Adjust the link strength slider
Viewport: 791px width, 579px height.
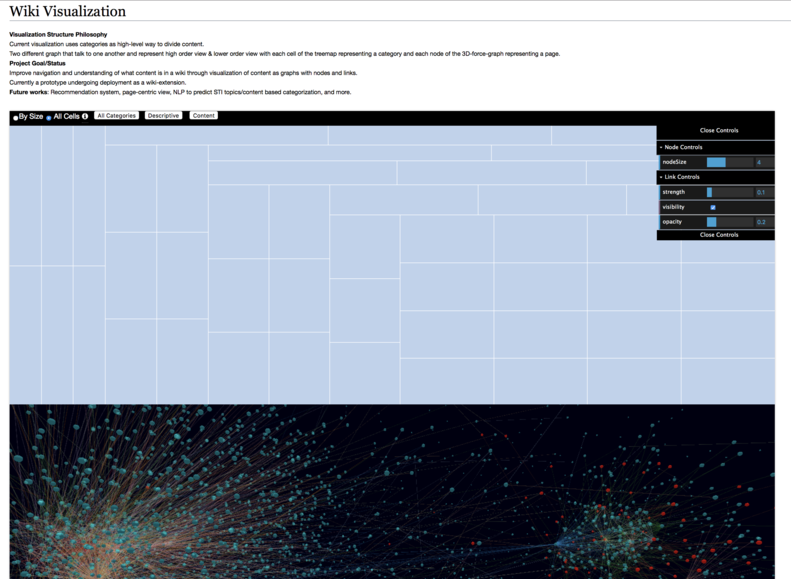point(729,192)
